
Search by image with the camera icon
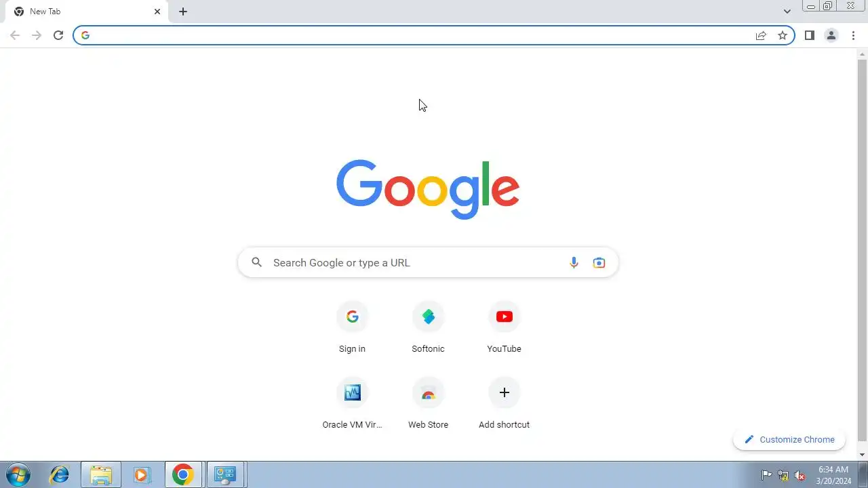click(x=599, y=262)
